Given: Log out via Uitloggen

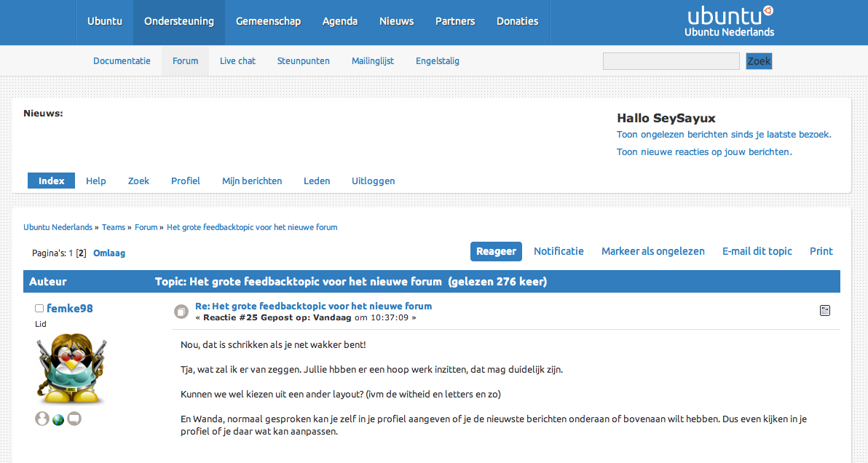Looking at the screenshot, I should coord(373,181).
